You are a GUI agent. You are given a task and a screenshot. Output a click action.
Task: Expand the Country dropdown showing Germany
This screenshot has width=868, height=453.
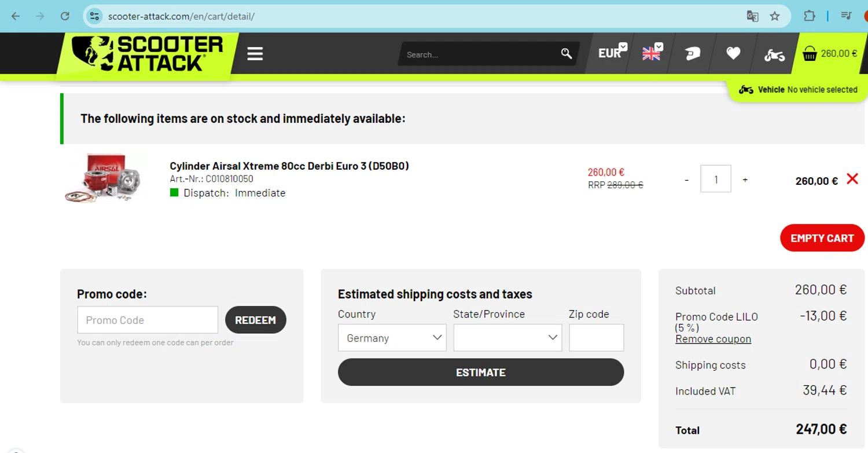[392, 338]
